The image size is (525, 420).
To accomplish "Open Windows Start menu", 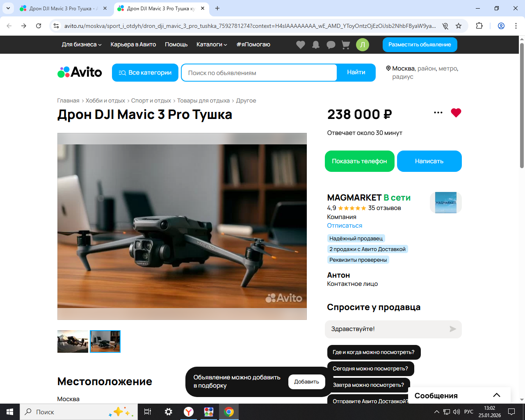I will pos(10,412).
